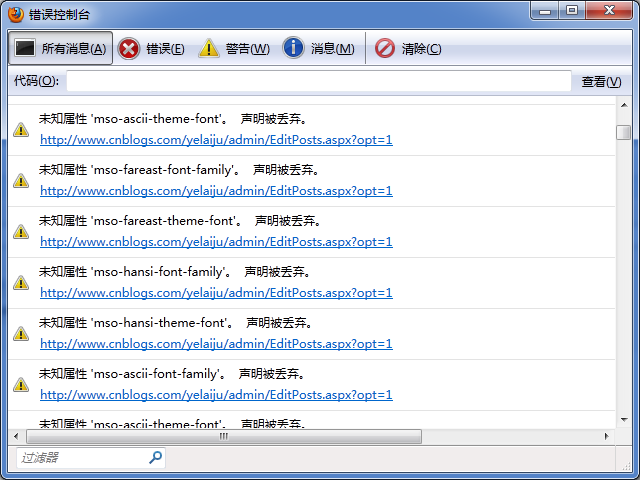Click the red X error icon
The width and height of the screenshot is (640, 480).
(x=129, y=49)
